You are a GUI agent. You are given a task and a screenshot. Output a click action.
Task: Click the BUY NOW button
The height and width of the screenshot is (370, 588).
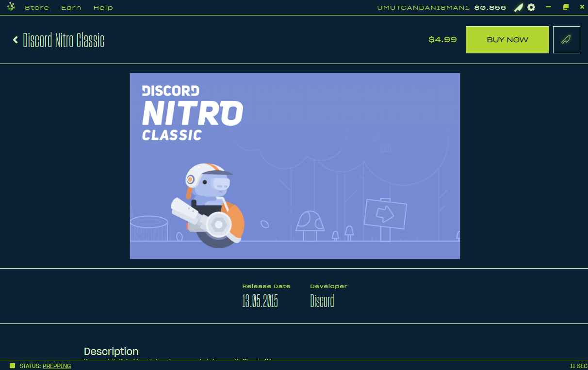click(507, 40)
